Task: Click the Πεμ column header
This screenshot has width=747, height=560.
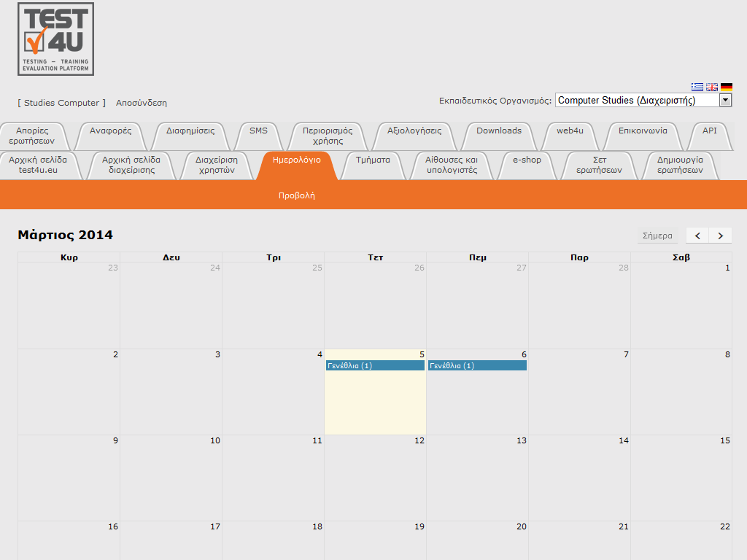Action: (477, 257)
